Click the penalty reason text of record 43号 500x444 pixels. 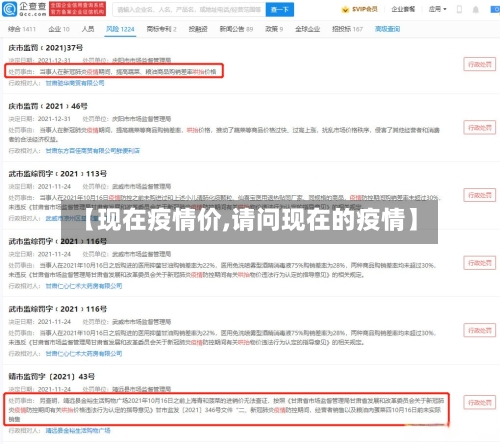pyautogui.click(x=226, y=410)
